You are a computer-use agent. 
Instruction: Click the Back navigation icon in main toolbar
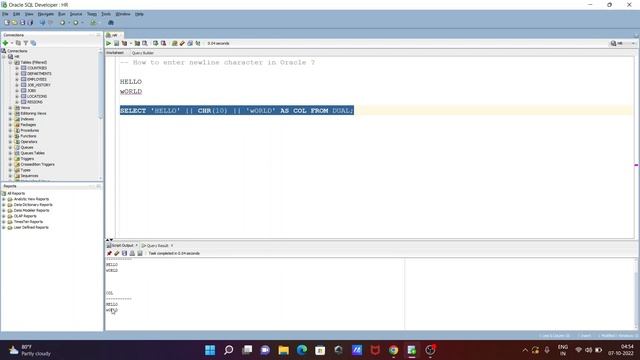[62, 23]
